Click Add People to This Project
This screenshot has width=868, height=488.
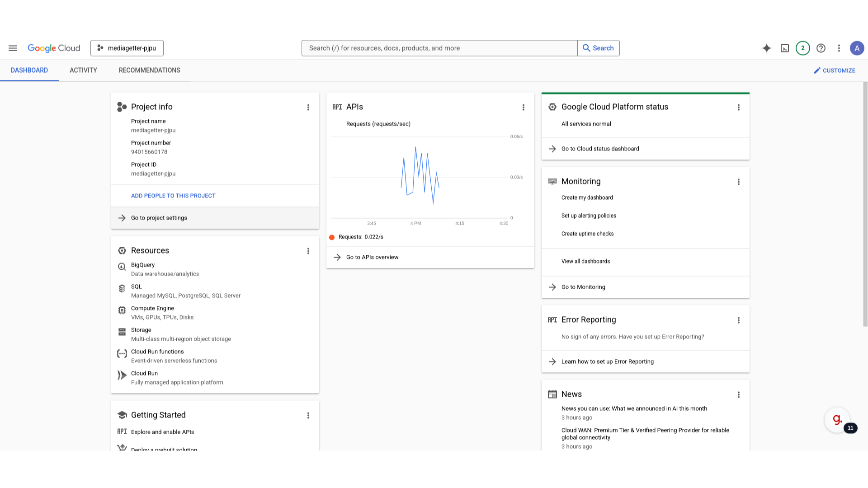coord(173,196)
